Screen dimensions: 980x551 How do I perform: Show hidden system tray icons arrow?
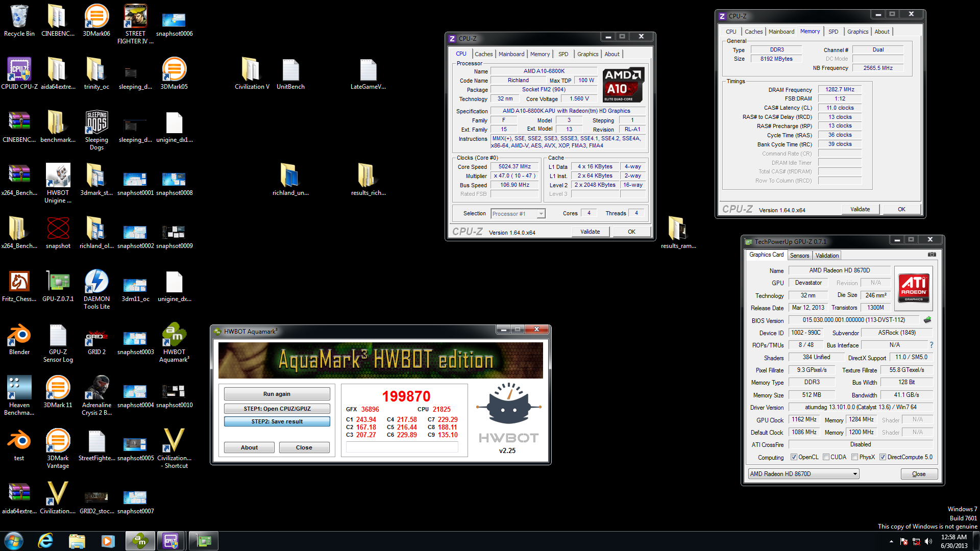pyautogui.click(x=892, y=541)
